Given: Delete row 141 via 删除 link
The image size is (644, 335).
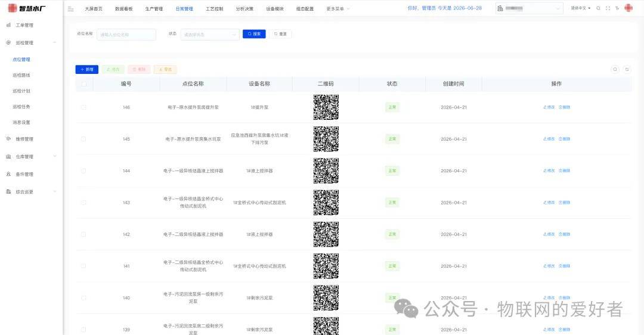Looking at the screenshot, I should click(x=564, y=266).
